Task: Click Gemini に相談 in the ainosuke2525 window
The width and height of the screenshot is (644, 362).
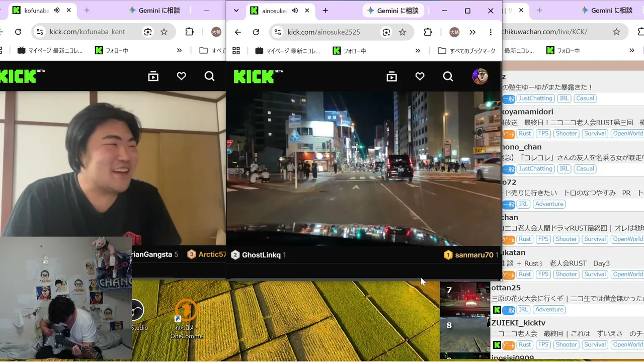Action: (393, 11)
